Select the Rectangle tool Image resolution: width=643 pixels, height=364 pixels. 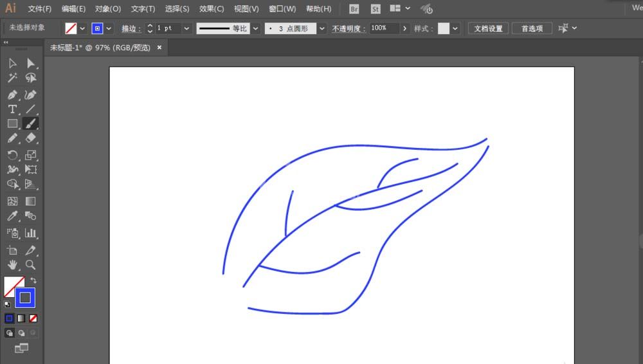pos(12,123)
